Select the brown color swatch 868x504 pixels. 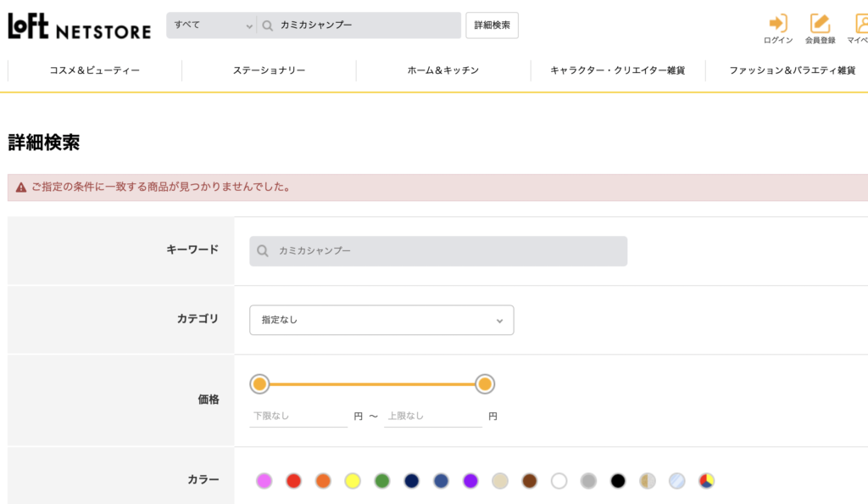pos(530,481)
